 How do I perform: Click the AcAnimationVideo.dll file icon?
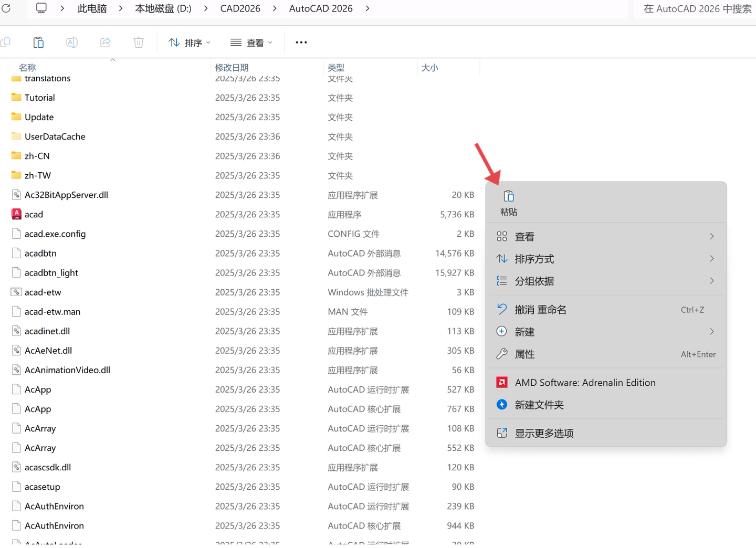pyautogui.click(x=16, y=370)
